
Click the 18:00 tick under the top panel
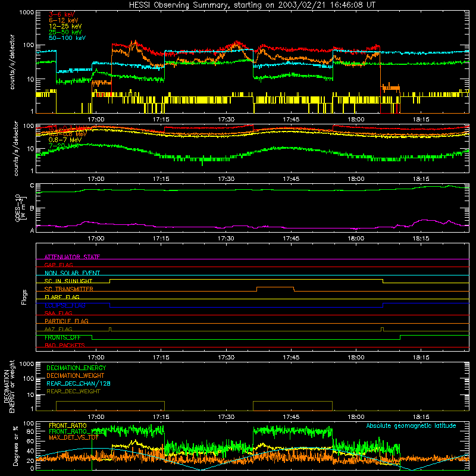tap(356, 120)
